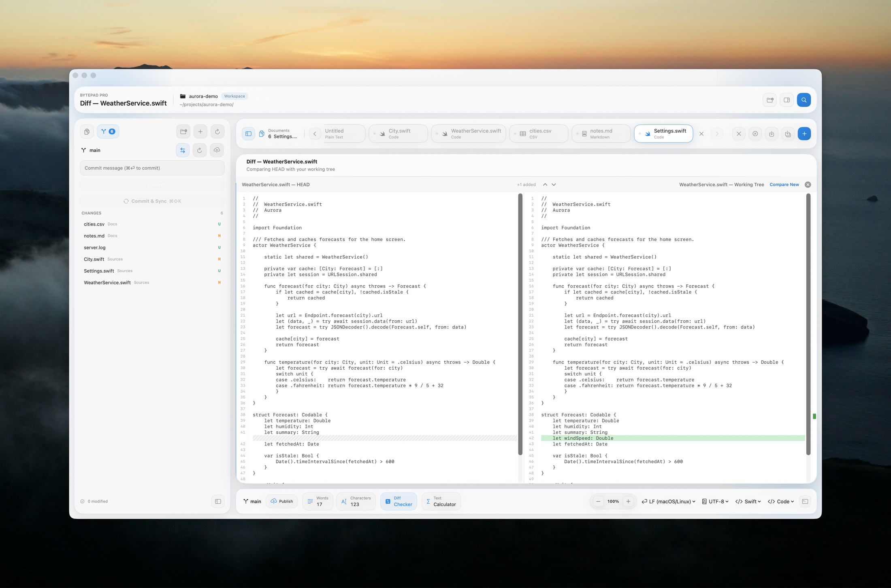Open the Text Calculator tool
891x588 pixels.
pos(441,501)
